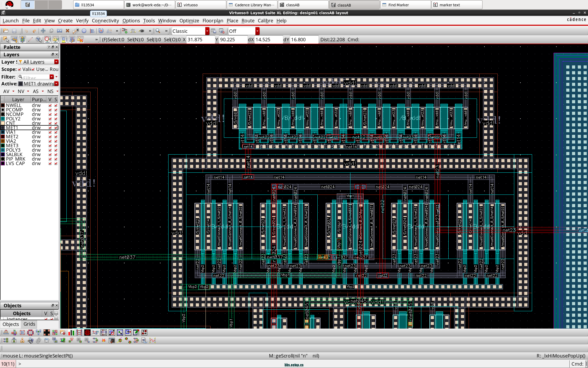Click the Move tool crosshair-arrows icon
The height and width of the screenshot is (368, 588).
[43, 31]
